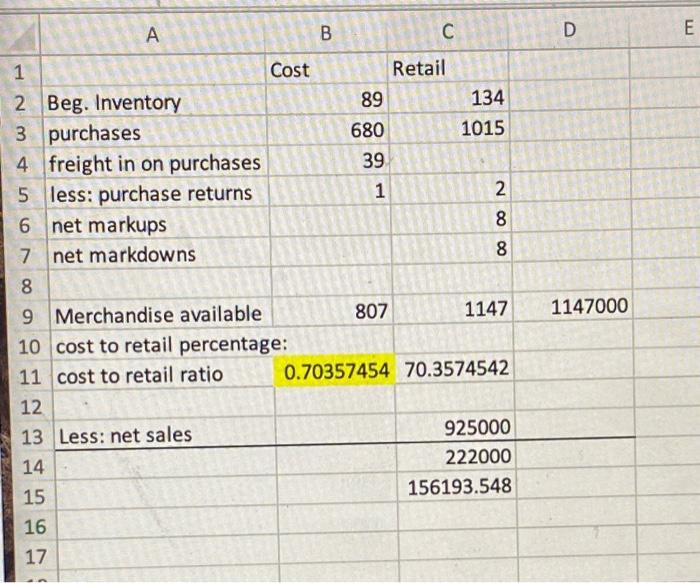This screenshot has width=700, height=583.
Task: Click the select-all corner triangle
Action: tap(20, 36)
